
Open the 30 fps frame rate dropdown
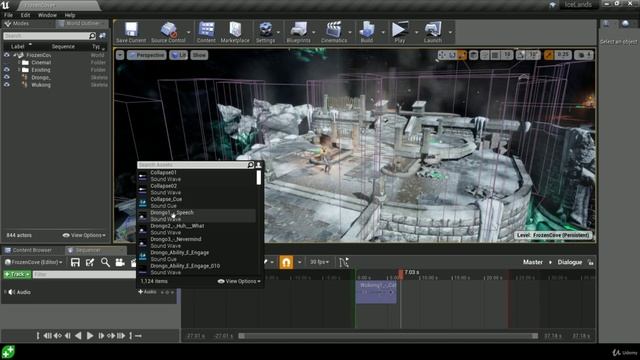[x=319, y=262]
